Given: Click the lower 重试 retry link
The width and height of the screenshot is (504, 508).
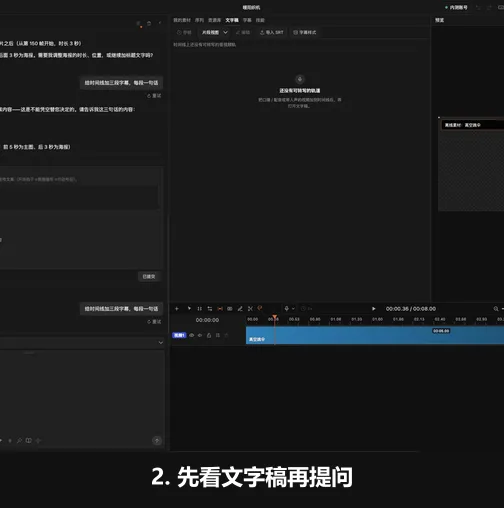Looking at the screenshot, I should click(154, 322).
